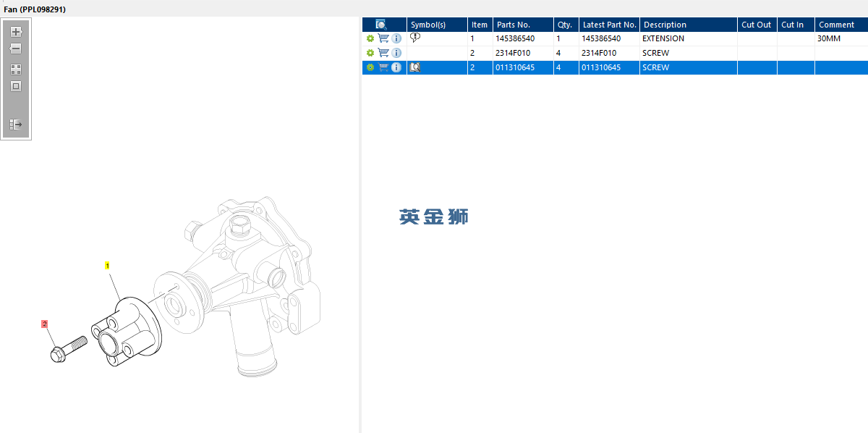Add SCREW 2314F010 to cart
The image size is (868, 433).
point(383,53)
